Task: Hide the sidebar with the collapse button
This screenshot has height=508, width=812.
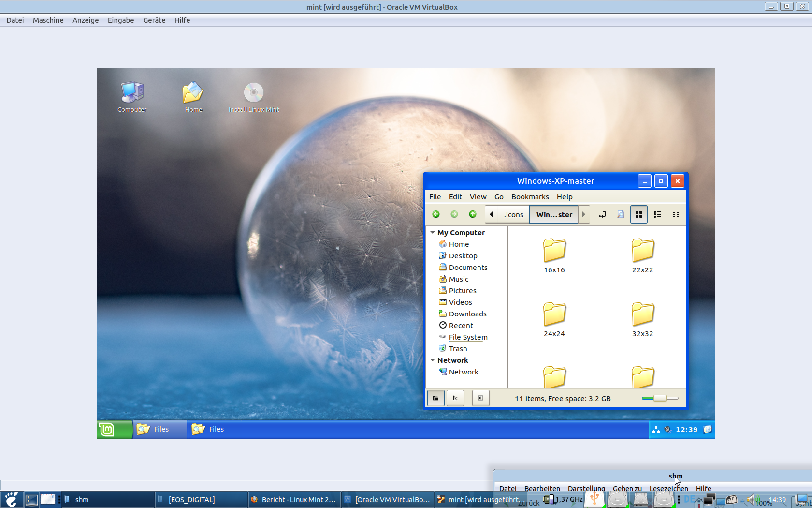Action: (481, 398)
